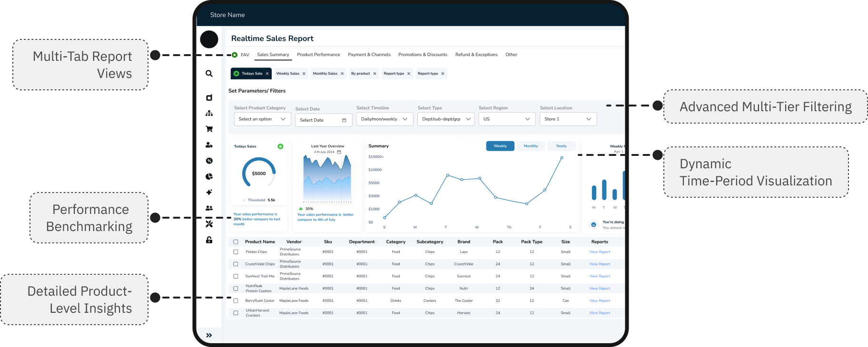Open the tools wrench icon in sidebar

click(209, 224)
